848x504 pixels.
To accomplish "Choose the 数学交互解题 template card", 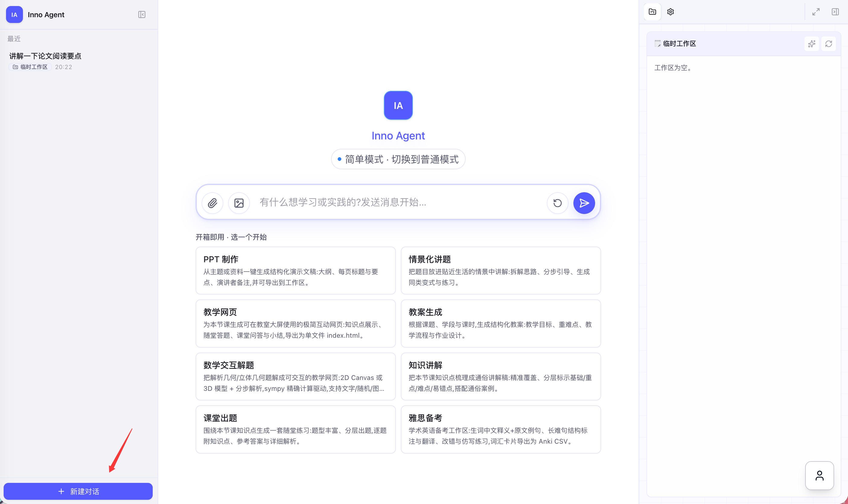I will point(295,376).
